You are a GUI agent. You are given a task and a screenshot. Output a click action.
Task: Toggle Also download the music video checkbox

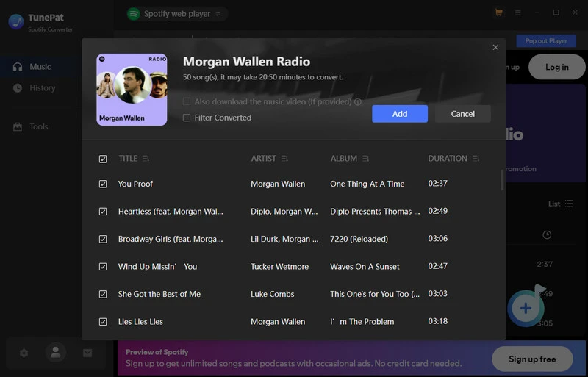click(187, 101)
